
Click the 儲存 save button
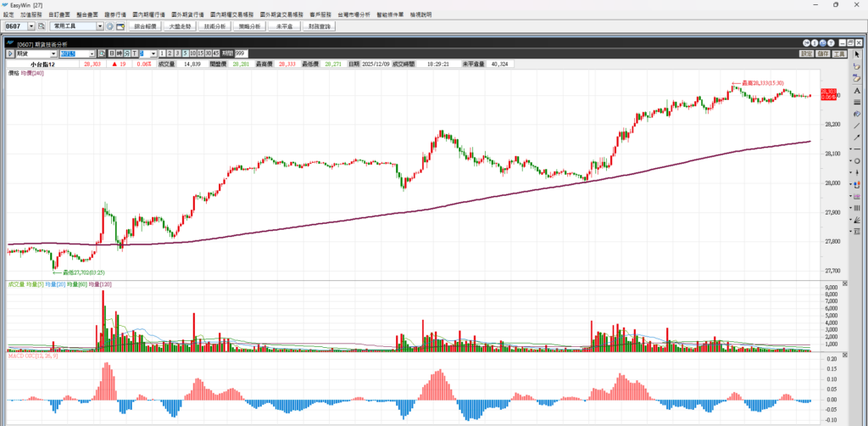tap(823, 53)
